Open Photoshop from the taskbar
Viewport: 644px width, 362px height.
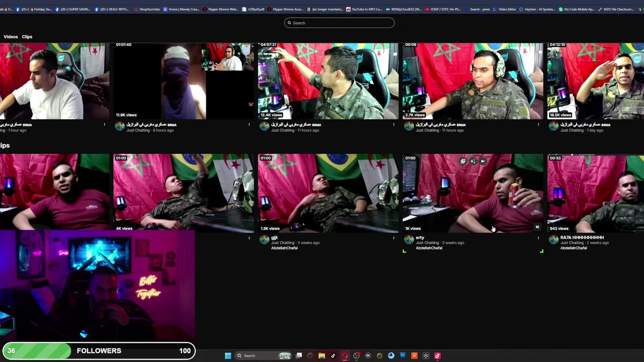[403, 355]
